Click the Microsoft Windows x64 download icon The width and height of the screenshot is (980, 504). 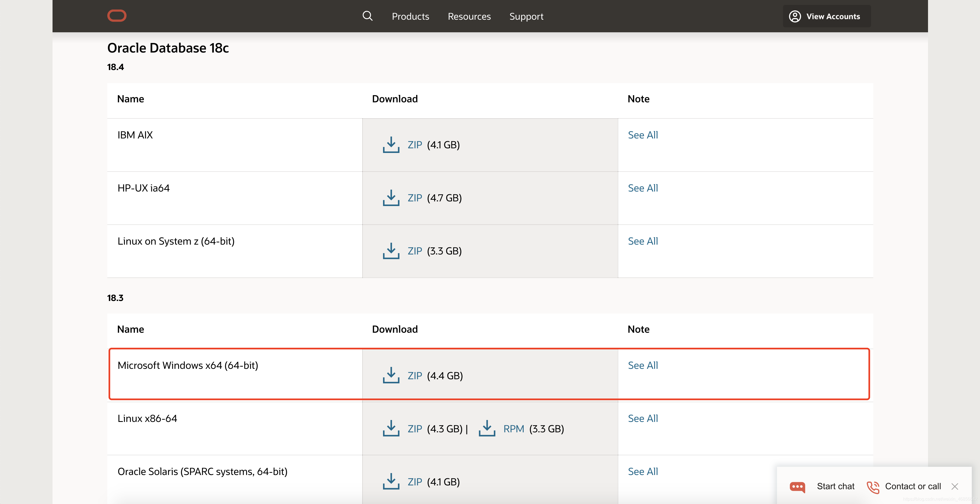click(391, 375)
